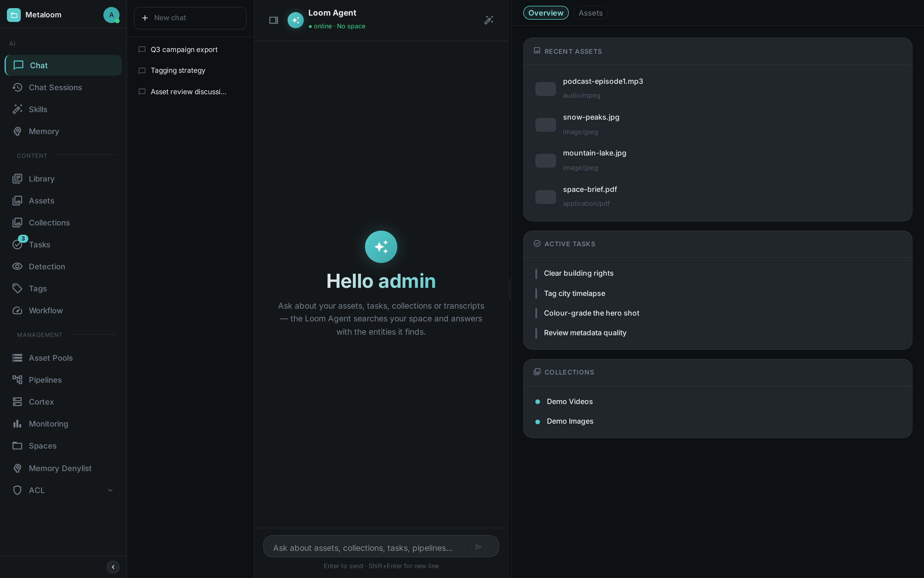
Task: Click the Recent Assets header icon
Action: tap(537, 51)
